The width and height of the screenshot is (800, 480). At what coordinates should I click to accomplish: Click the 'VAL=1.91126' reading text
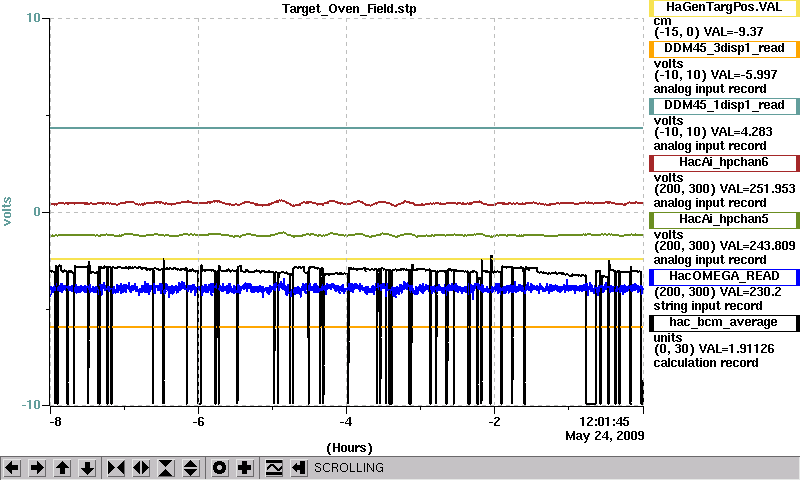tap(736, 349)
